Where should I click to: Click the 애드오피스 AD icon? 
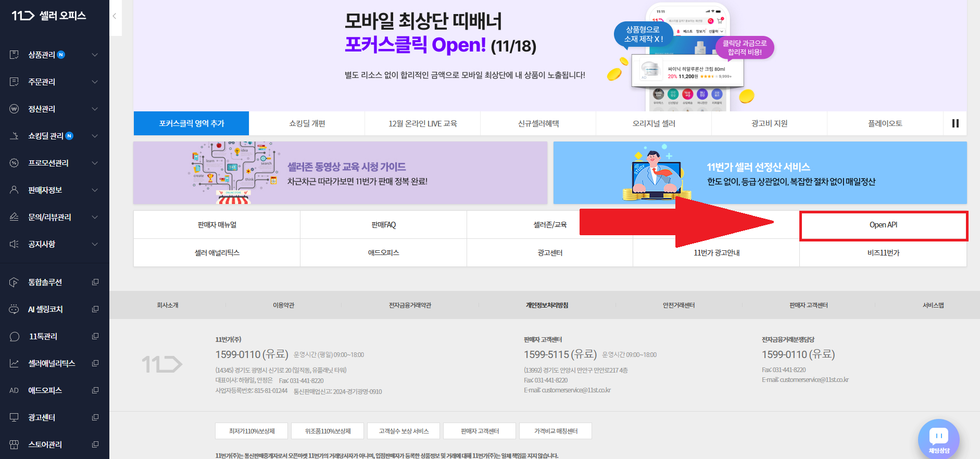pos(14,390)
